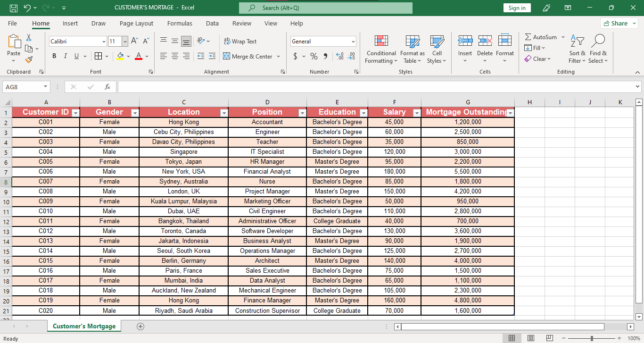Screen dimensions: 644x343
Task: Open Sort & Filter menu
Action: click(577, 49)
